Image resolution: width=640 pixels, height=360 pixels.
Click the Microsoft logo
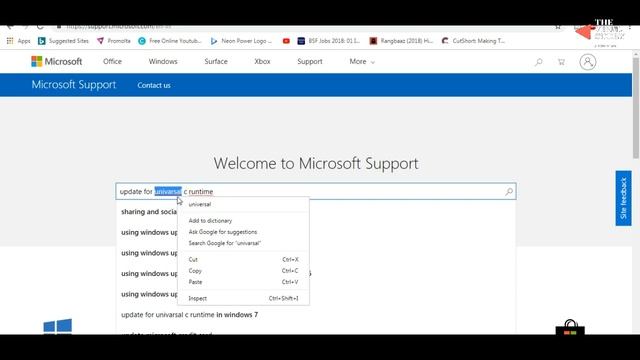[57, 62]
